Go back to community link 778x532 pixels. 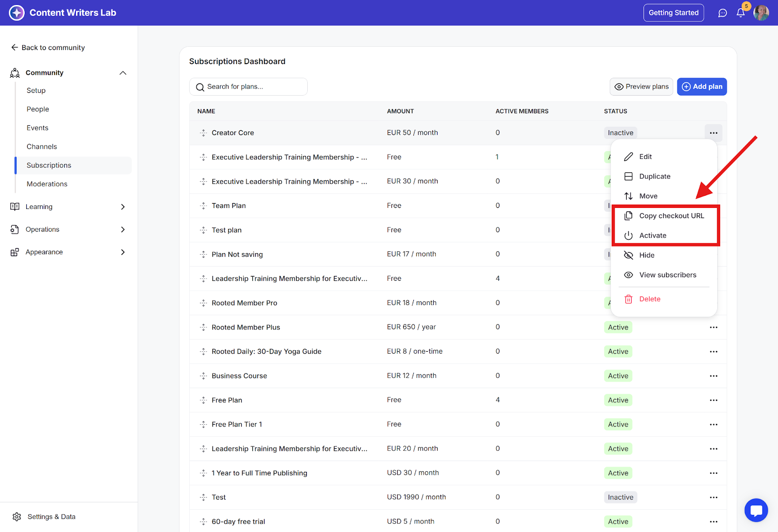click(x=48, y=48)
